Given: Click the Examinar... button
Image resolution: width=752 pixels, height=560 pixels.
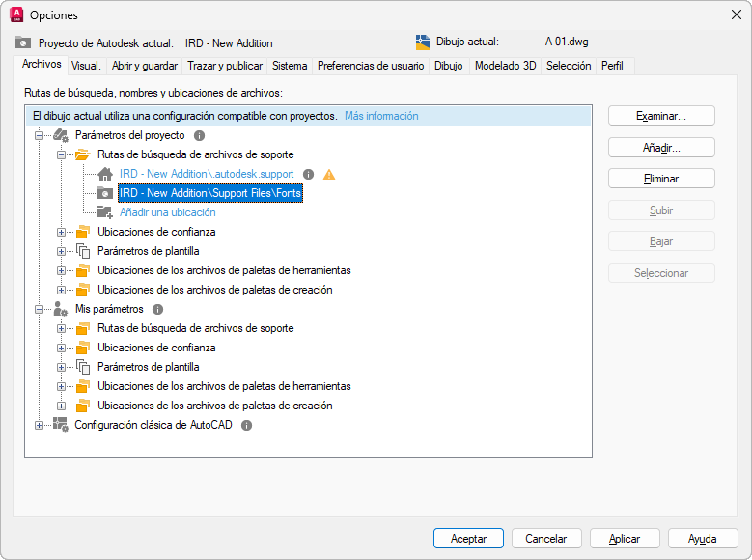Looking at the screenshot, I should click(x=661, y=116).
